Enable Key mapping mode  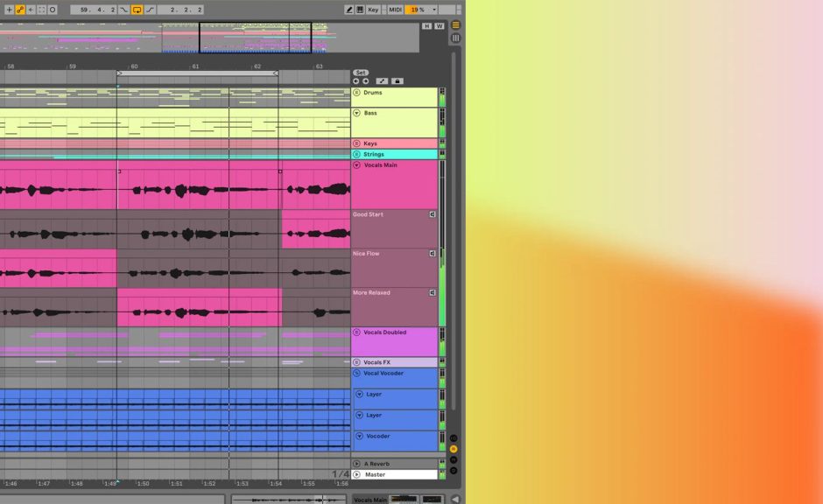(x=371, y=7)
